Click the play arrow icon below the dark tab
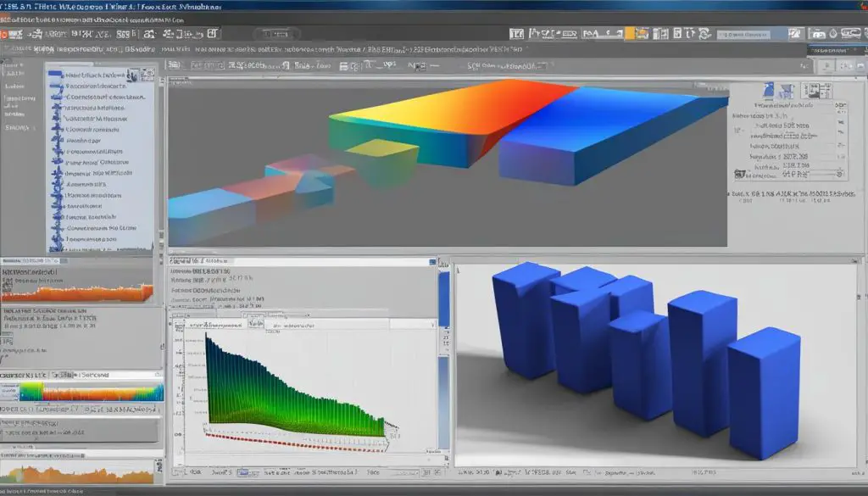The width and height of the screenshot is (868, 496). [x=826, y=66]
